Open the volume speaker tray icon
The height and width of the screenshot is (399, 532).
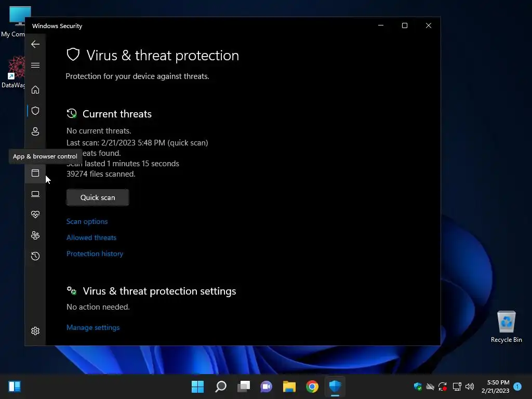click(470, 387)
